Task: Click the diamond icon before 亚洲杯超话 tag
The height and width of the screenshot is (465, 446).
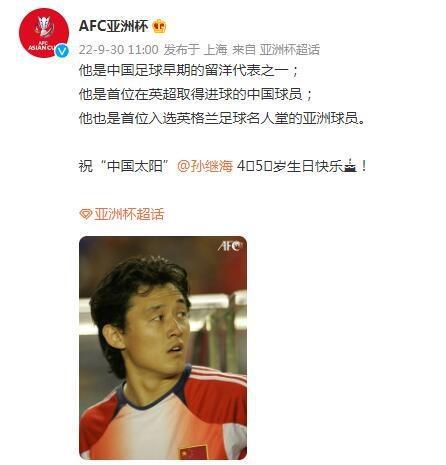Action: 86,214
